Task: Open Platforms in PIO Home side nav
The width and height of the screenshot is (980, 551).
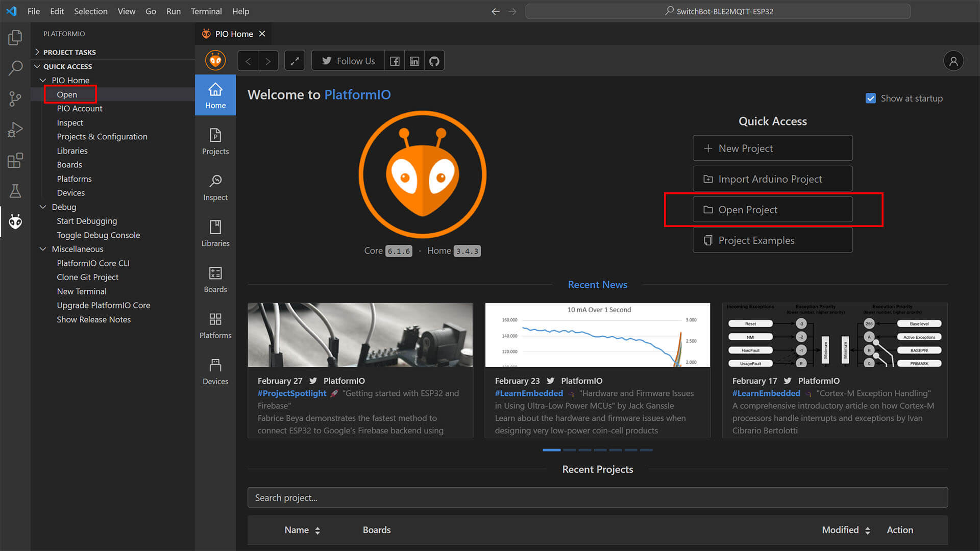Action: [x=215, y=325]
